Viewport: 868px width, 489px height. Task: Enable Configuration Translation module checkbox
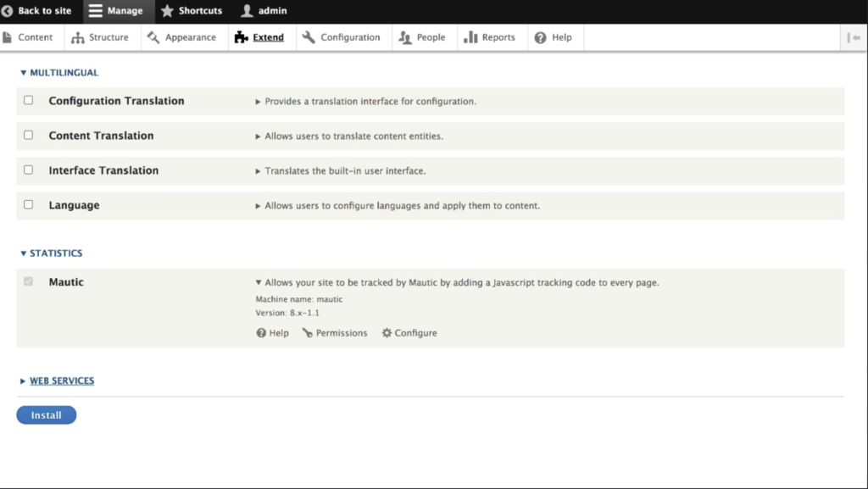click(x=28, y=100)
